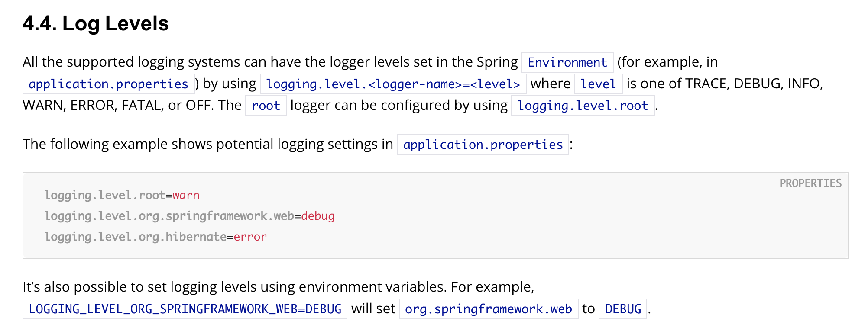Viewport: 868px width, 328px height.
Task: Click the inline "Environment" code term
Action: pos(567,62)
